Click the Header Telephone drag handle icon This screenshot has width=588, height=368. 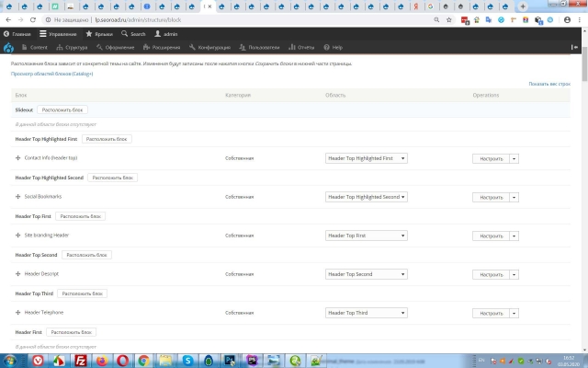tap(18, 313)
